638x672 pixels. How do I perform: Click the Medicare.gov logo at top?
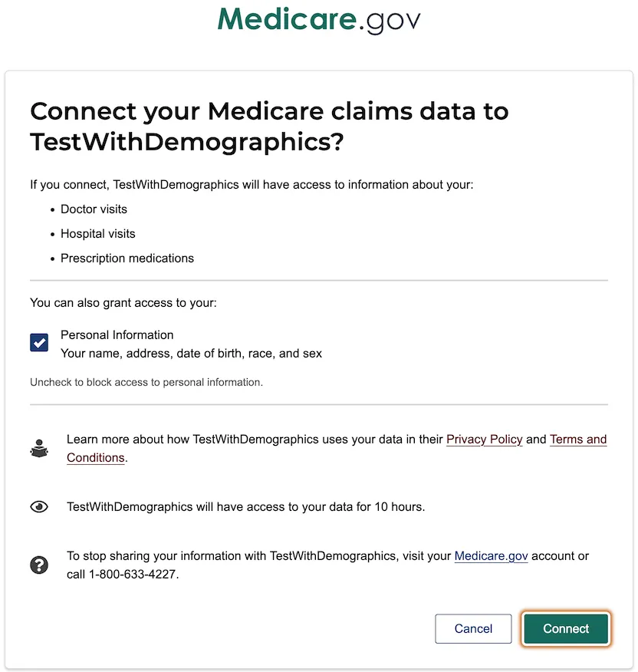coord(319,21)
